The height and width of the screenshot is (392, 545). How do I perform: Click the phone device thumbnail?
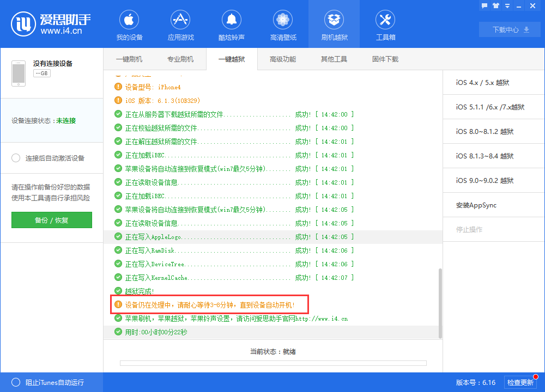coord(19,73)
